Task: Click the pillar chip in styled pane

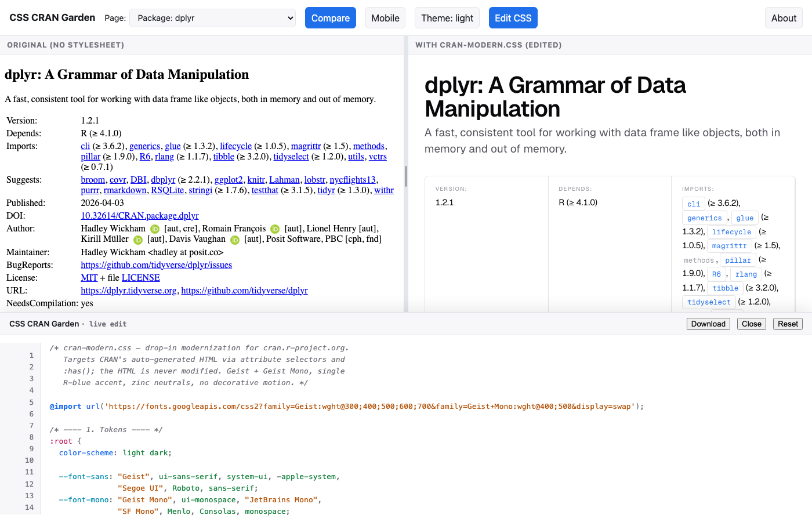Action: pyautogui.click(x=738, y=260)
